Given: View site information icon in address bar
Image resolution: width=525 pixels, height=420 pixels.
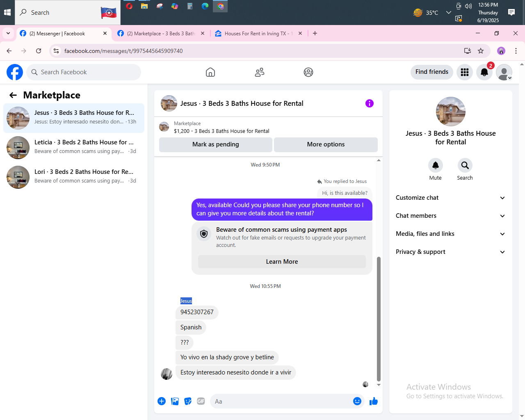Looking at the screenshot, I should [x=57, y=51].
